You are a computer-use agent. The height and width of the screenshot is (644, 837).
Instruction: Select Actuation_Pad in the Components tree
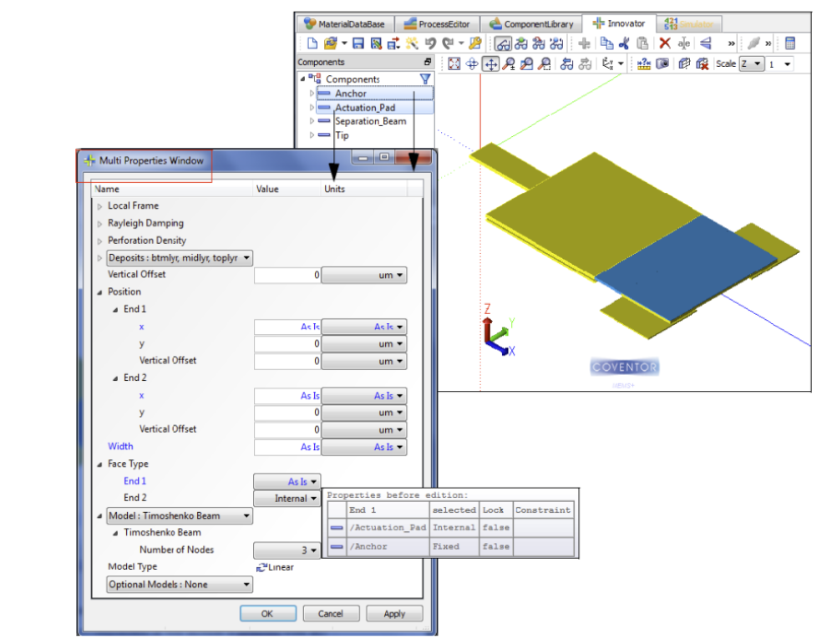click(365, 108)
